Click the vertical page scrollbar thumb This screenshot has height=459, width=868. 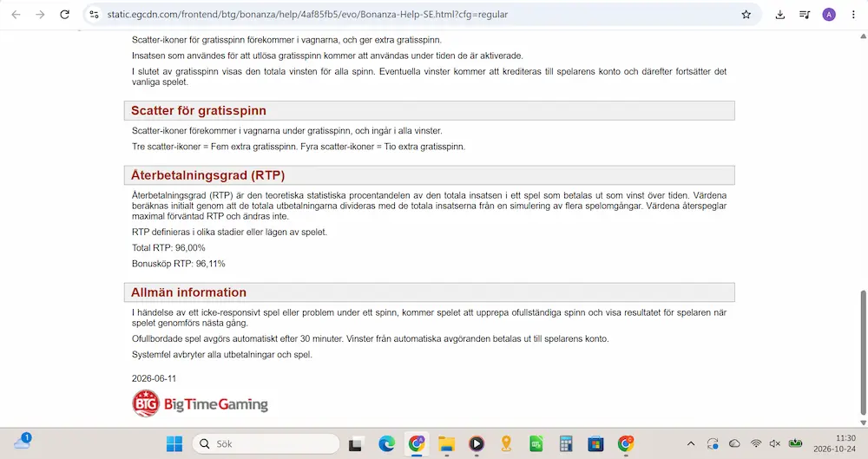coord(863,352)
